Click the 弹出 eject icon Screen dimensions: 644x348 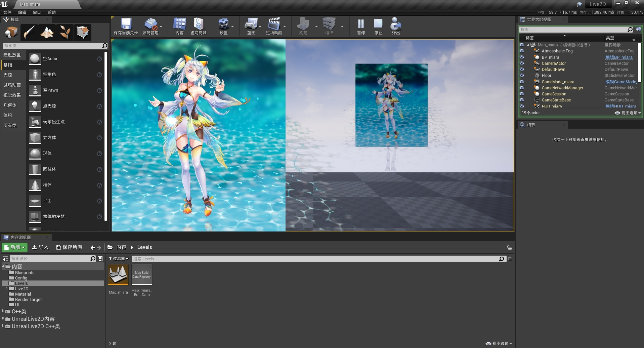[x=396, y=24]
